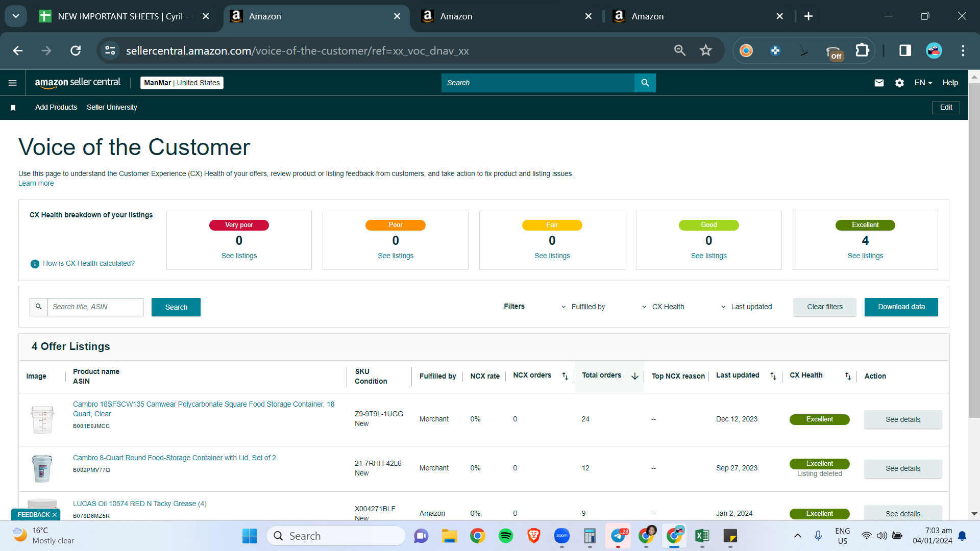See listings under Good

708,256
